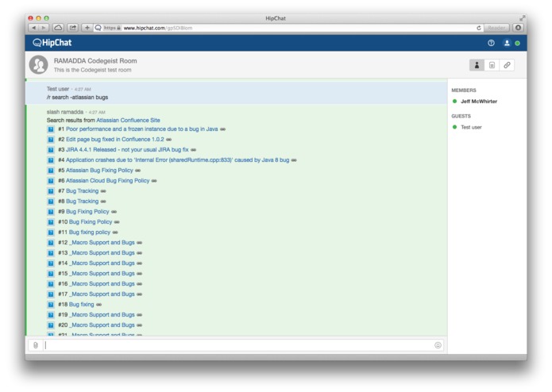Click page type icon beside result #1
The width and height of the screenshot is (552, 392).
point(51,129)
